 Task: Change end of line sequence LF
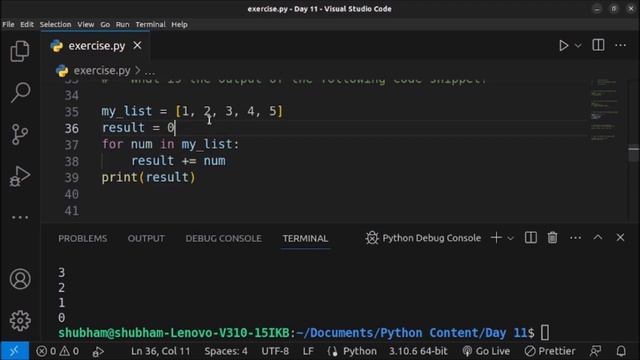[x=308, y=351]
